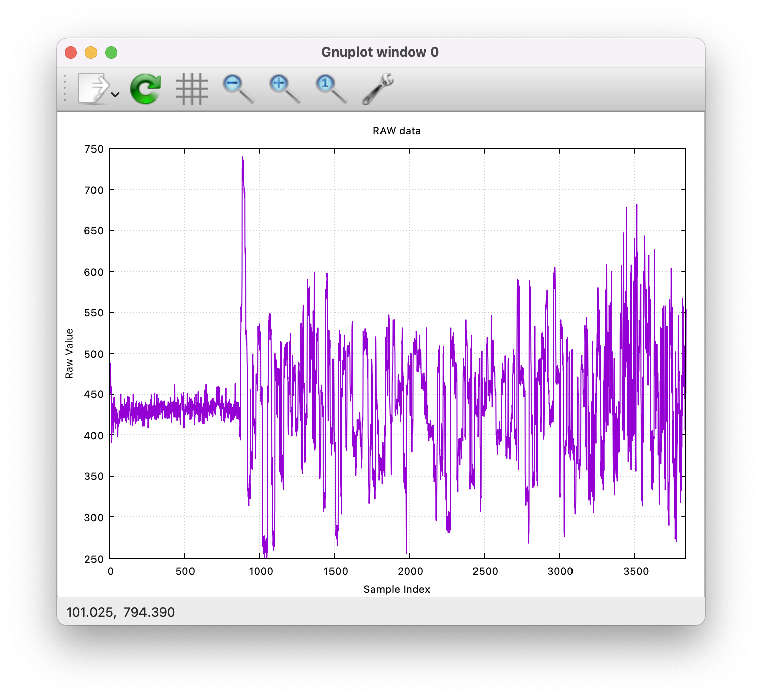
Task: Click the Sample Index axis label
Action: (397, 589)
